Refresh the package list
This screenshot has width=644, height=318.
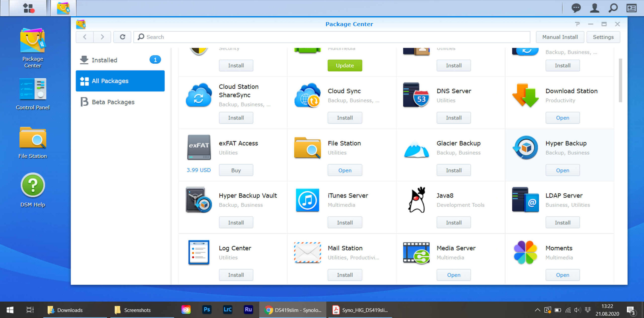tap(122, 37)
